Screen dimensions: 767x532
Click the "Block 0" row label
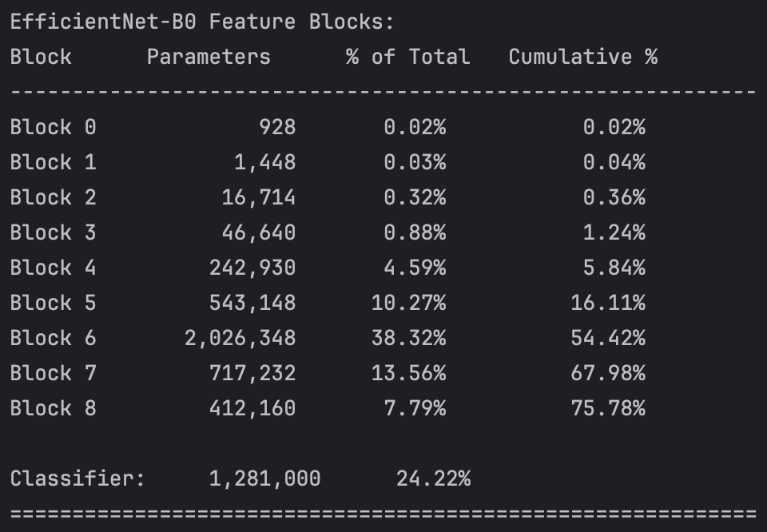point(53,127)
